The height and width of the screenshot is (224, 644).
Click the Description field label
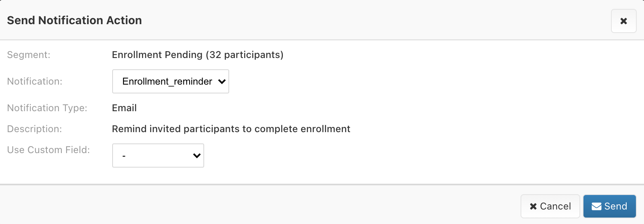coord(34,129)
